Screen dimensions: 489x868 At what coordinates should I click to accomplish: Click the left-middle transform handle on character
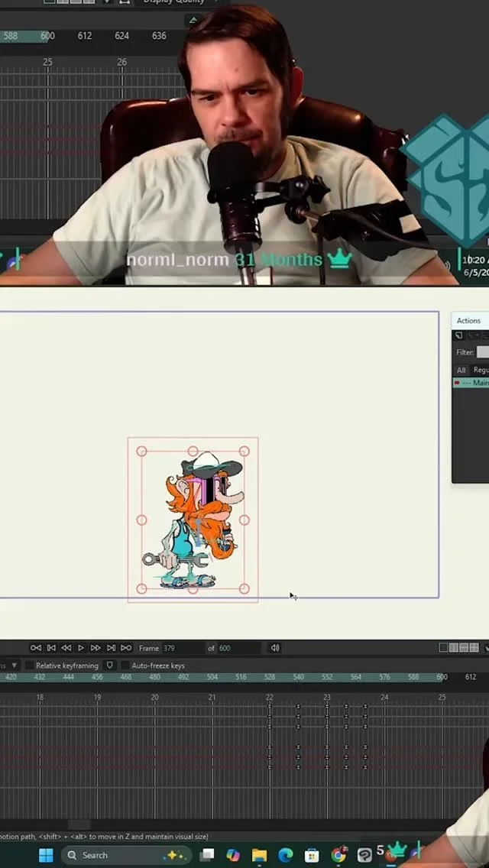click(142, 520)
